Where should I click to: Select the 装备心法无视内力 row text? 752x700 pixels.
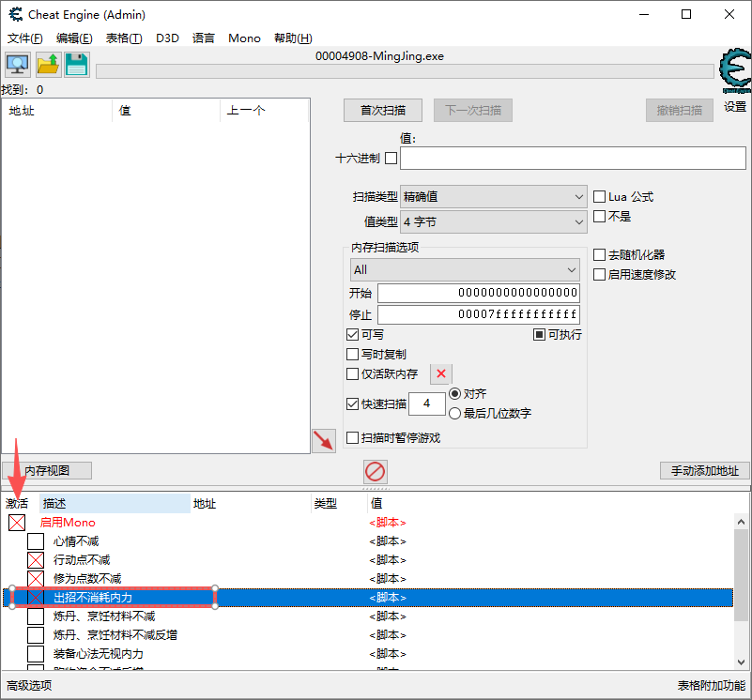(99, 653)
